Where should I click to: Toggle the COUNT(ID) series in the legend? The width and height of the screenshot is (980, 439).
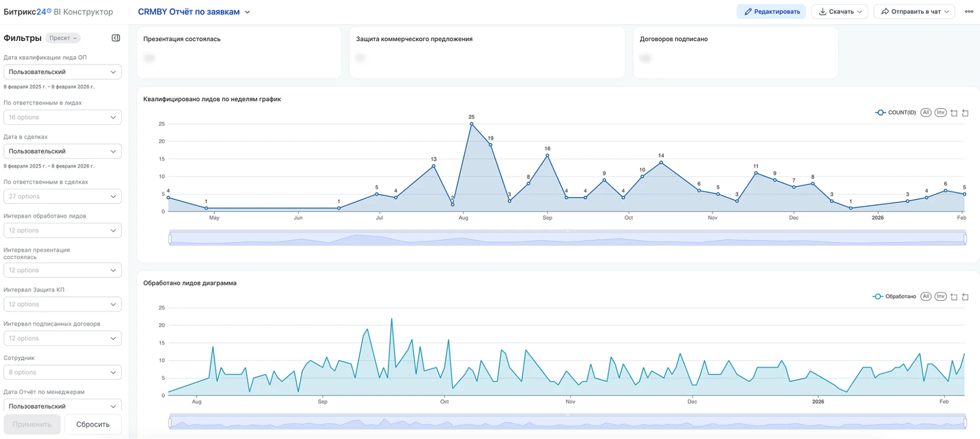[x=896, y=113]
